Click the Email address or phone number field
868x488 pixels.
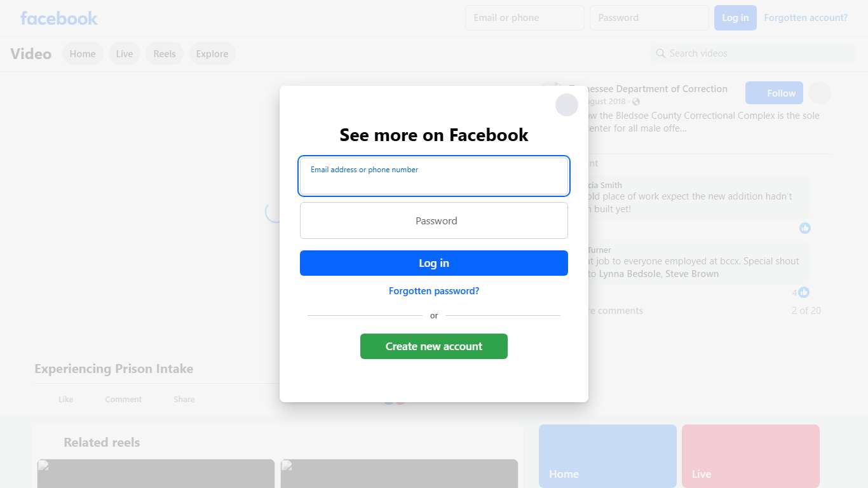[x=434, y=176]
